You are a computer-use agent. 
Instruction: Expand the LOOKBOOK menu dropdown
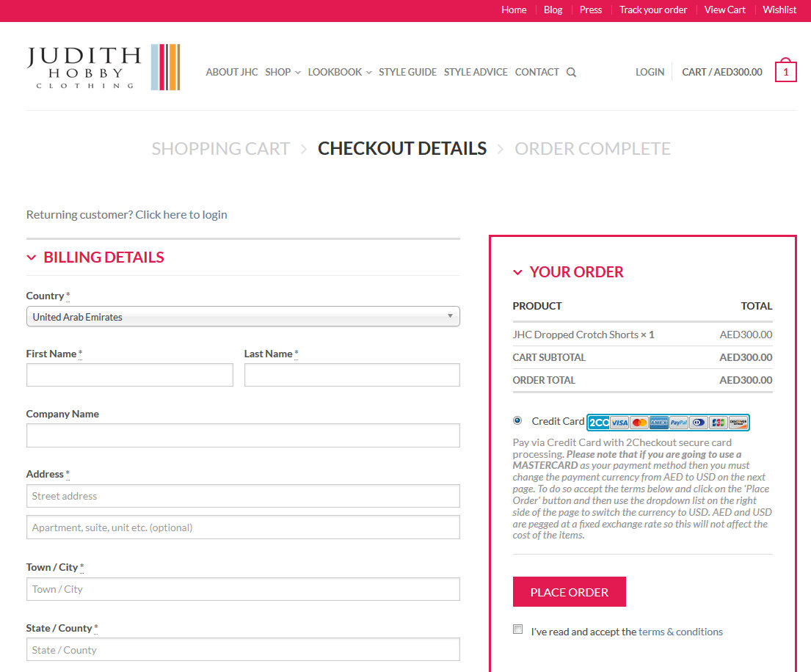(339, 73)
